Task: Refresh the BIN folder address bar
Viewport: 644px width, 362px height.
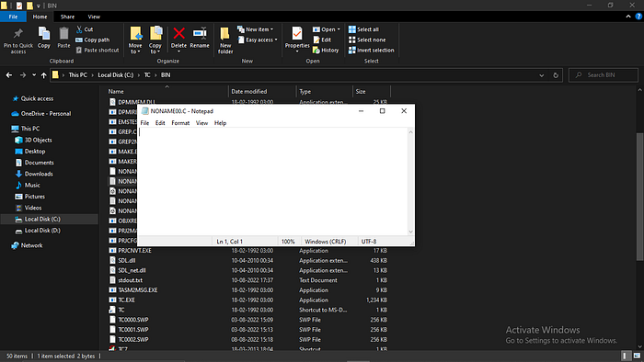Action: (556, 75)
